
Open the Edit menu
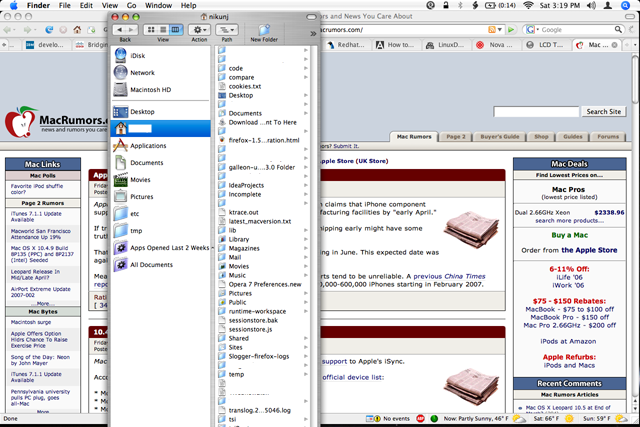click(x=86, y=5)
